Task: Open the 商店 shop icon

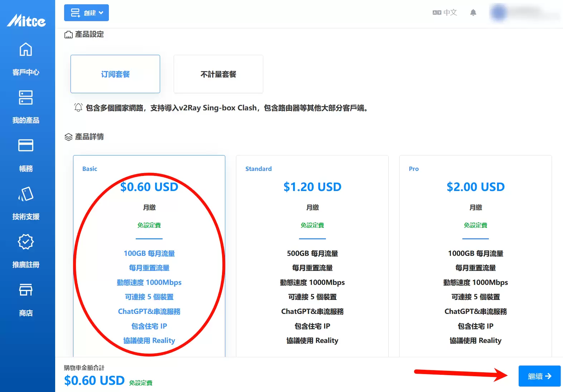Action: (26, 290)
